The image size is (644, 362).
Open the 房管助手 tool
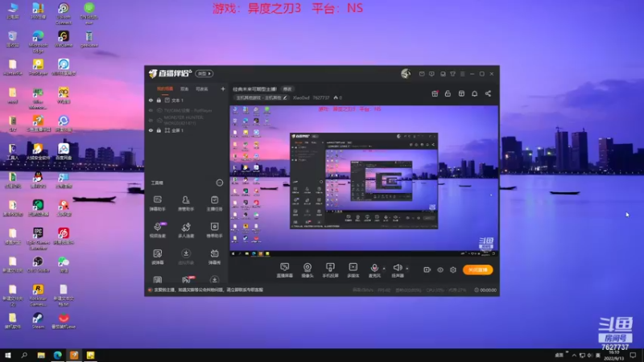[x=186, y=204]
